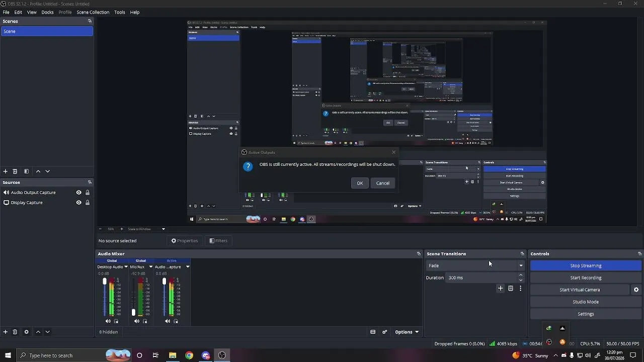The height and width of the screenshot is (362, 644).
Task: Click the question mark icon in Active Outputs dialog
Action: point(248,167)
